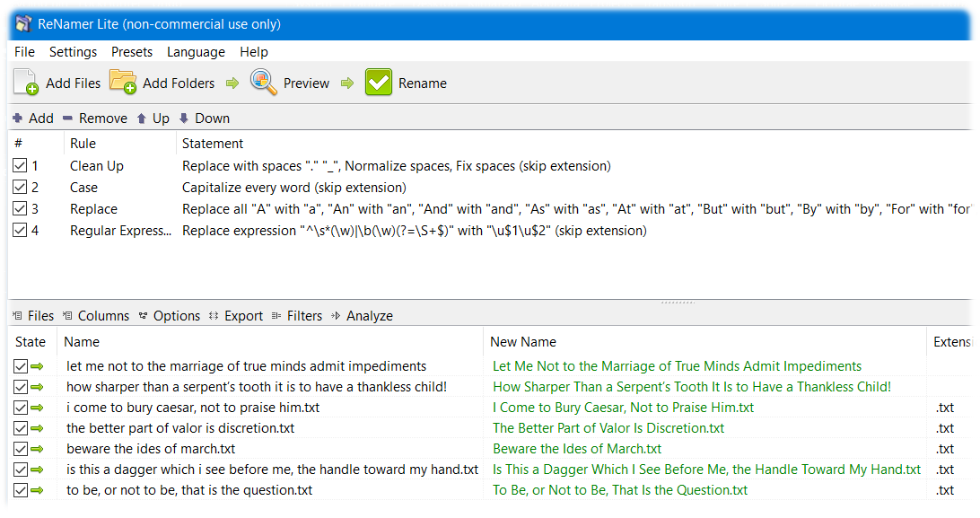Click the down arrow icon for Down

tap(184, 119)
